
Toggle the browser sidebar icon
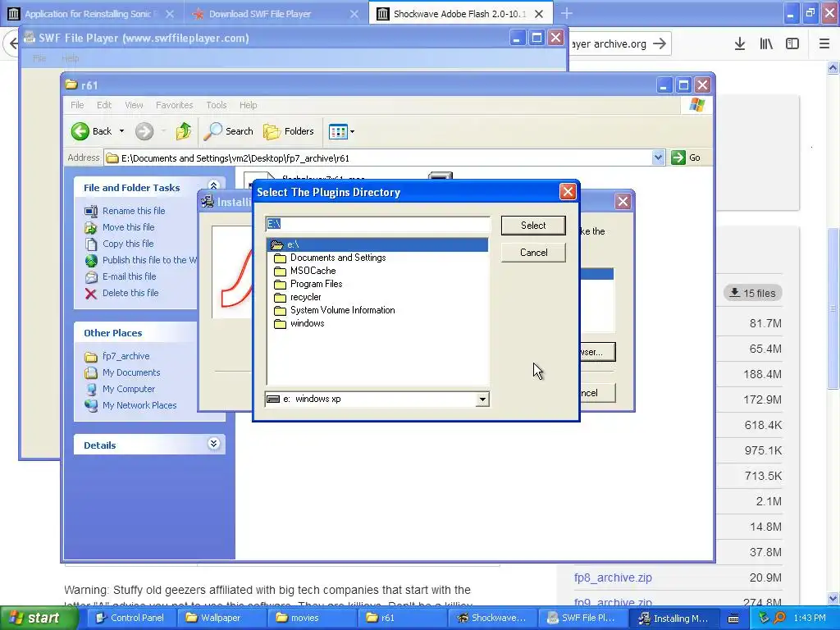coord(792,44)
